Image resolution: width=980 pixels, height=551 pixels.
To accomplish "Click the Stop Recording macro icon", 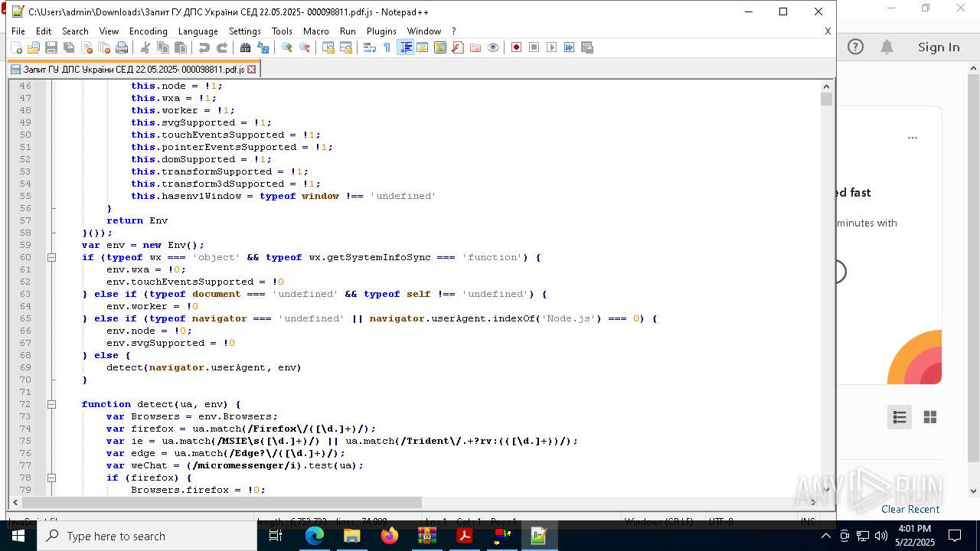I will coord(534,47).
